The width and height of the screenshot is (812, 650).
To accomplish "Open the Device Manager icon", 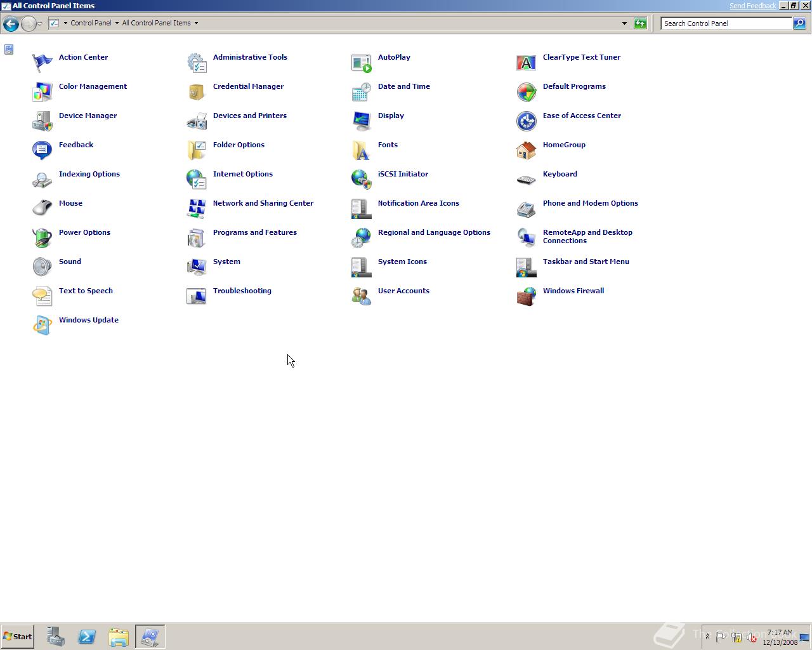I will pyautogui.click(x=43, y=121).
